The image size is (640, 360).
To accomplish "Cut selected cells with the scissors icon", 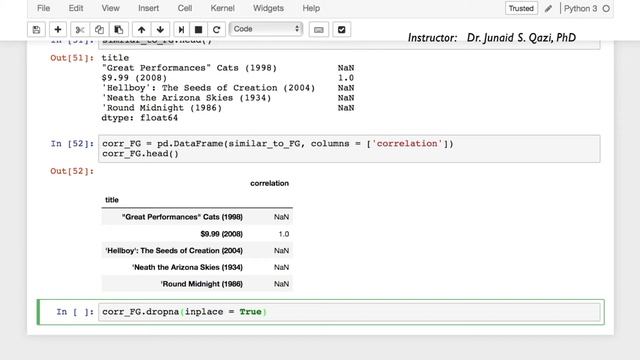I will [x=80, y=29].
